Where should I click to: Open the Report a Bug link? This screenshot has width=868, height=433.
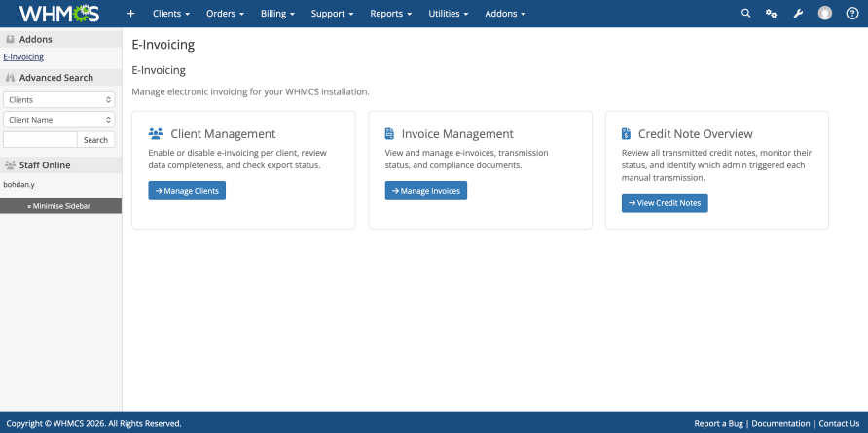(718, 423)
